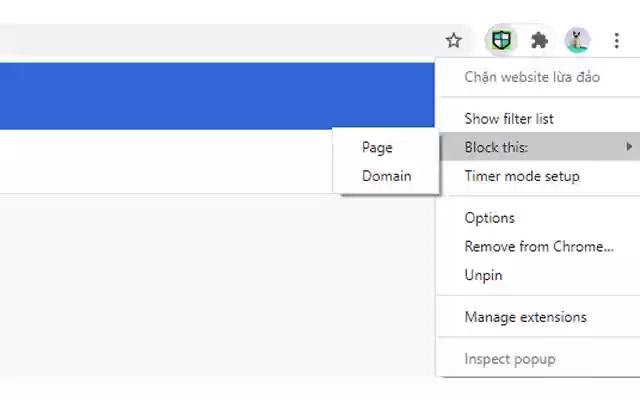
Task: Choose Page in the Block this submenu
Action: coord(377,147)
